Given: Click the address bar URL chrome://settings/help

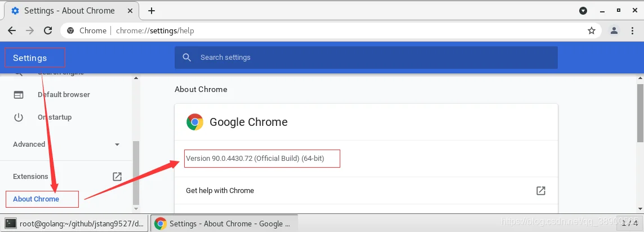Looking at the screenshot, I should (x=155, y=30).
